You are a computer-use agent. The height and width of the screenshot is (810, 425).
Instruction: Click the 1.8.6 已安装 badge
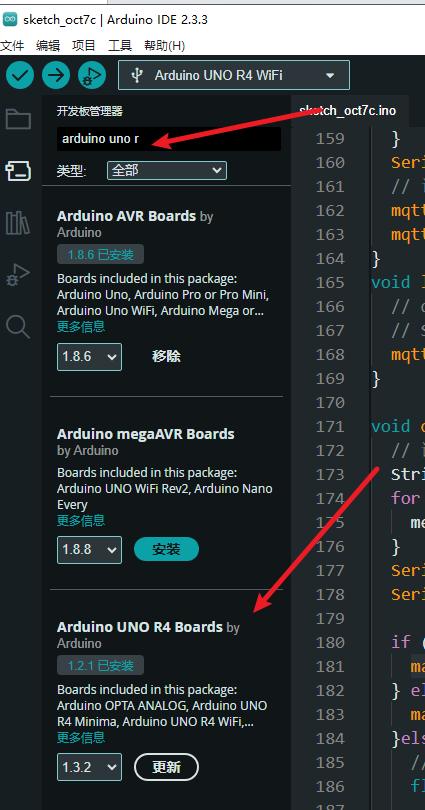[x=101, y=255]
